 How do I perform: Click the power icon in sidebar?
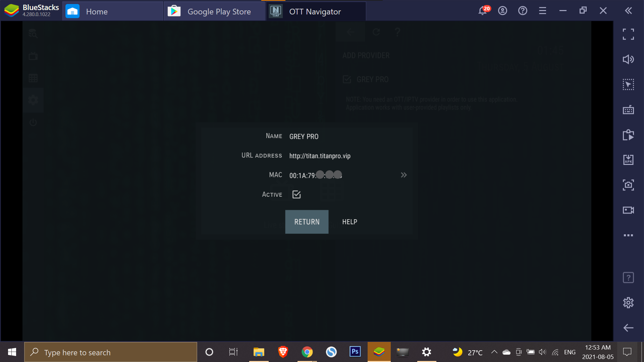tap(33, 122)
